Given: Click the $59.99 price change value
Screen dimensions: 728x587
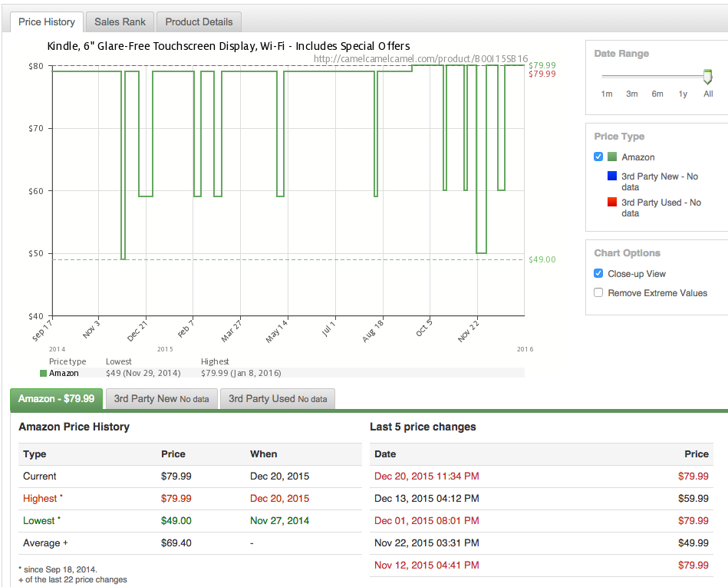Looking at the screenshot, I should (x=693, y=498).
